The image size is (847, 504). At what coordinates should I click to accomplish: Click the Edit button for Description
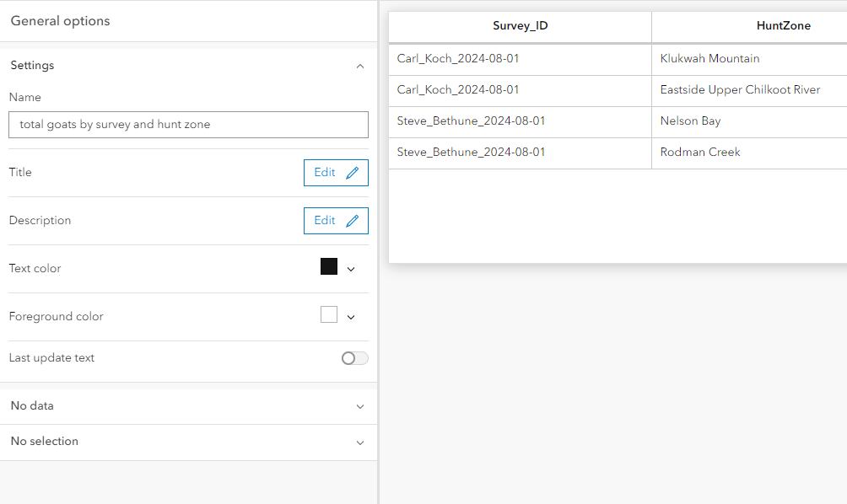click(x=325, y=221)
